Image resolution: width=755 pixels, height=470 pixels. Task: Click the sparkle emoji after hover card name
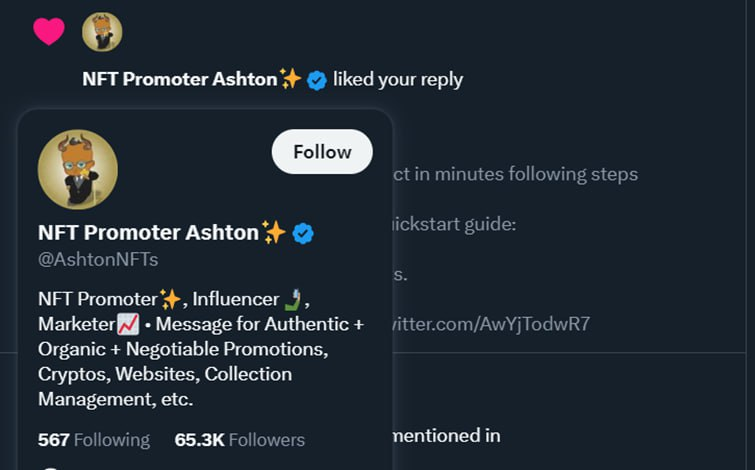pos(274,232)
